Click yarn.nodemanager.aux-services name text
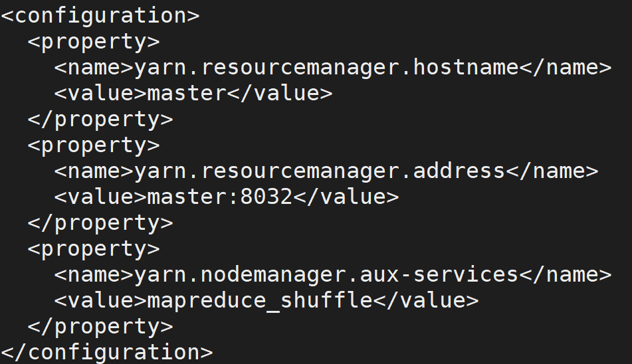632x364 pixels. (326, 276)
